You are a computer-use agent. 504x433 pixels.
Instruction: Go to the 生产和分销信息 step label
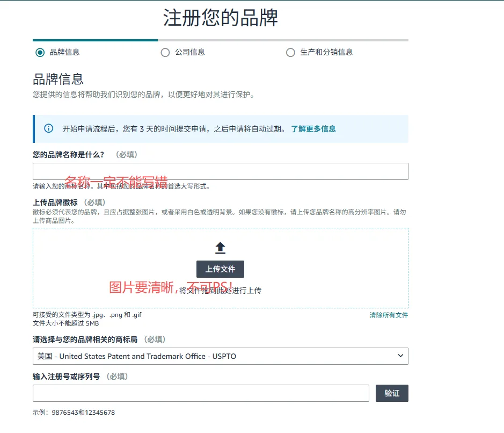click(326, 52)
